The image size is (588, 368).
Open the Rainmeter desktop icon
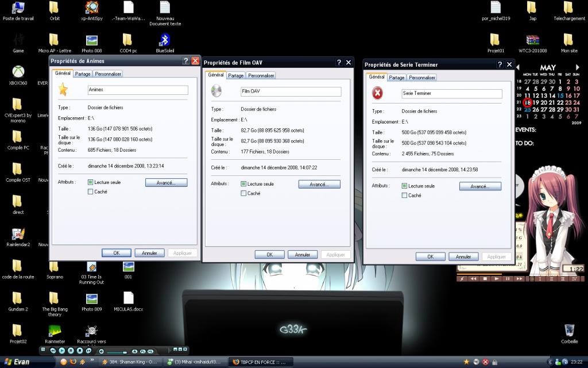click(55, 334)
